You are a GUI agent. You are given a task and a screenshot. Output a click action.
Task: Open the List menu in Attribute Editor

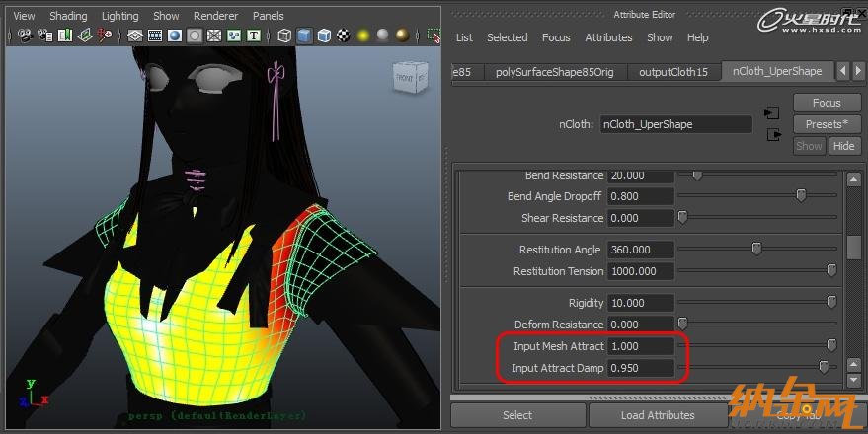coord(464,37)
